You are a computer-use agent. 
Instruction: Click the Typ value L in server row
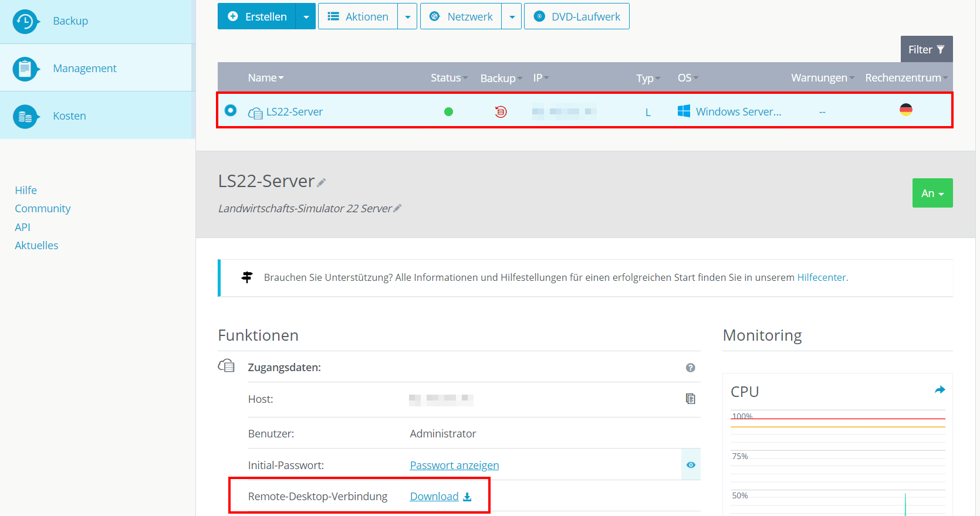[648, 112]
